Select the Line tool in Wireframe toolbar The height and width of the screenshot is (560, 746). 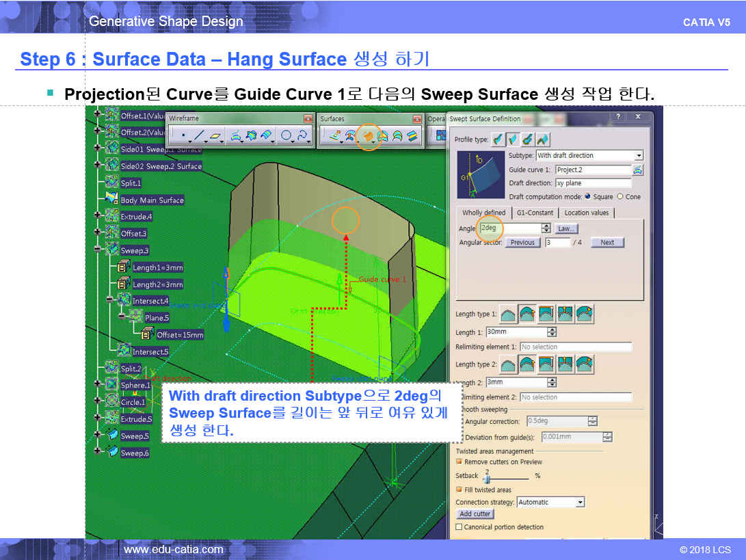click(x=199, y=136)
